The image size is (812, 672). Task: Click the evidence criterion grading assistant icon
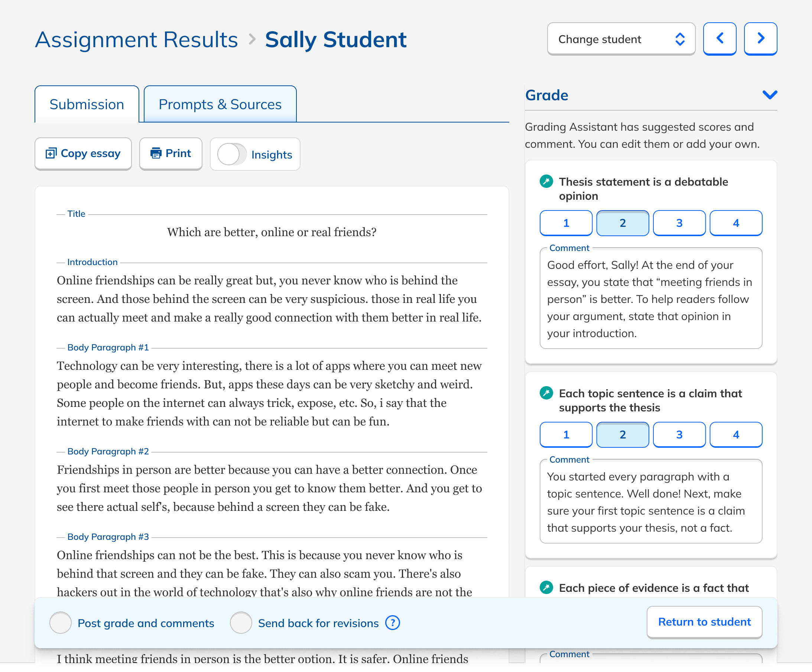pos(546,587)
